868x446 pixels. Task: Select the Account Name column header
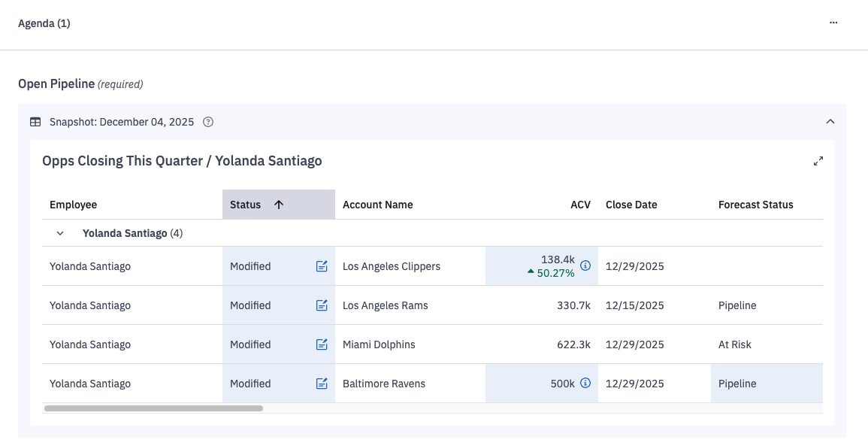pos(377,205)
